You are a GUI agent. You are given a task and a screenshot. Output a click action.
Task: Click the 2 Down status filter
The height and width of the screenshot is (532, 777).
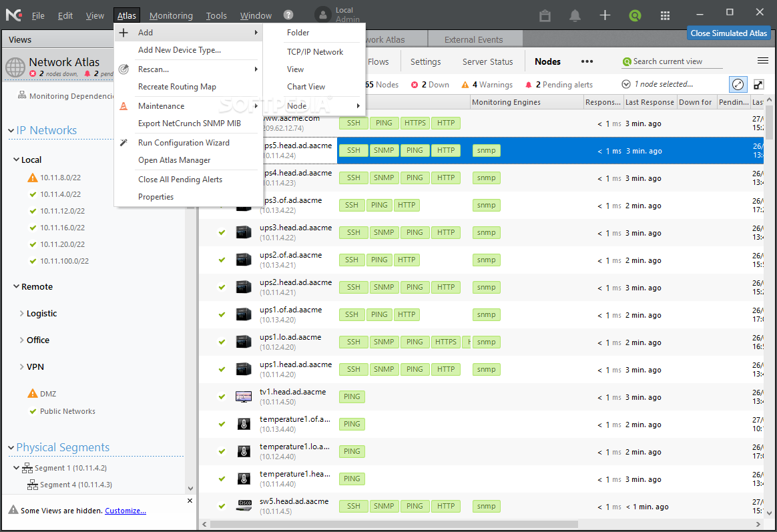tap(430, 85)
